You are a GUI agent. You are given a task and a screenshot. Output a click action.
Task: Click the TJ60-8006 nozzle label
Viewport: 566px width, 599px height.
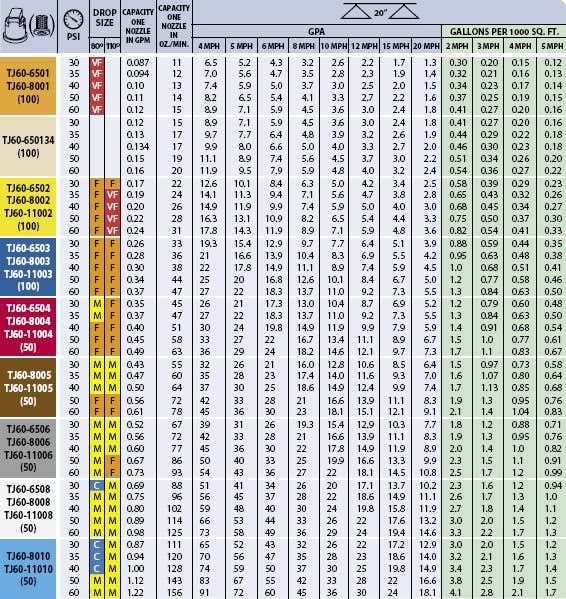[28, 442]
